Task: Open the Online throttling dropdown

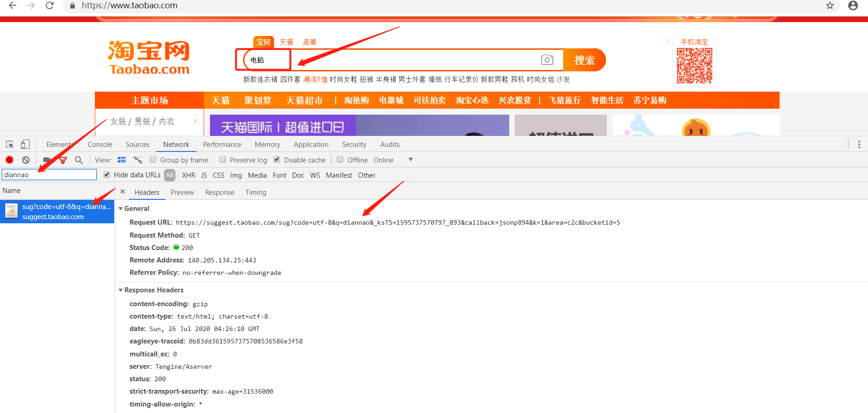Action: pyautogui.click(x=393, y=160)
